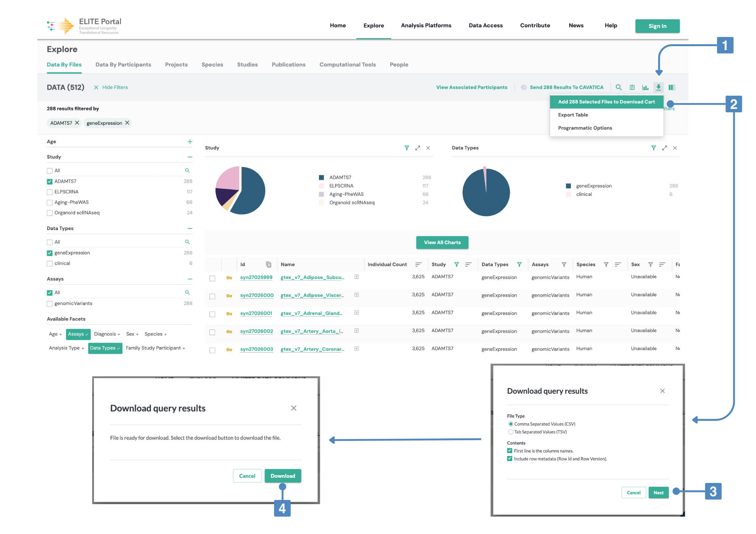This screenshot has width=756, height=534.
Task: Expand the Study chart to full view
Action: (418, 148)
